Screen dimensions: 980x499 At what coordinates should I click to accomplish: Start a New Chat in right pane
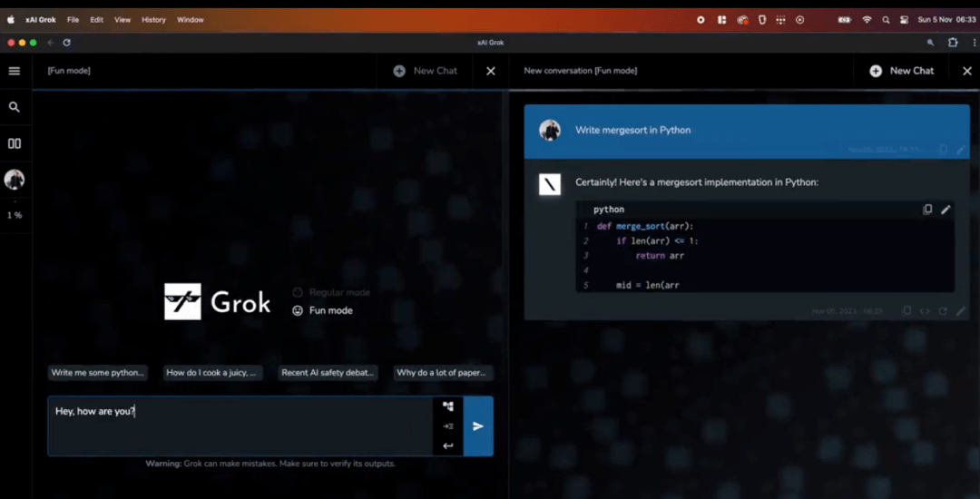click(901, 71)
